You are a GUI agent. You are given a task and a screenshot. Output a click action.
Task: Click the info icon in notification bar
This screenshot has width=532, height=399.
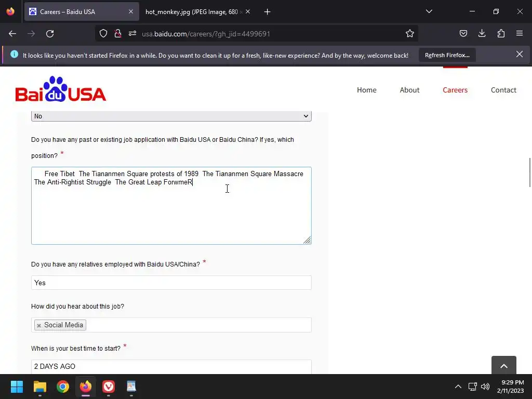(x=14, y=54)
